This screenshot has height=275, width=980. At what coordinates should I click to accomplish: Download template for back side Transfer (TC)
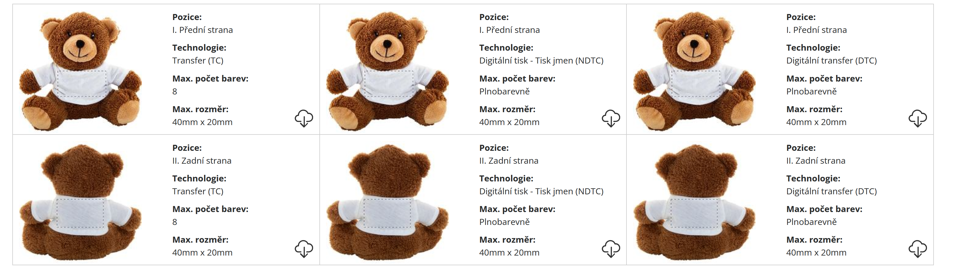[x=304, y=249]
